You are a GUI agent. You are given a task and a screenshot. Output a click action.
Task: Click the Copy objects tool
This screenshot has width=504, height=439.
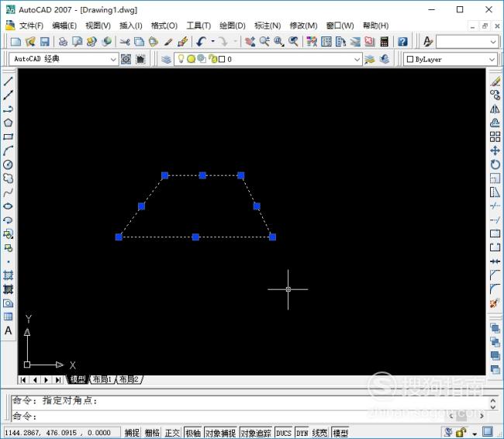click(x=495, y=95)
